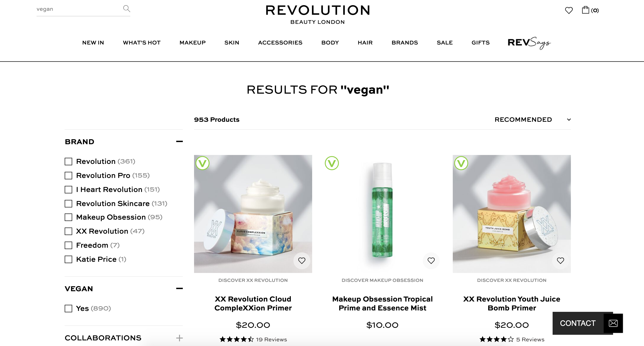Favorite the Tropical Prime and Essence Mist
Screen dimensions: 644x346
click(x=431, y=261)
